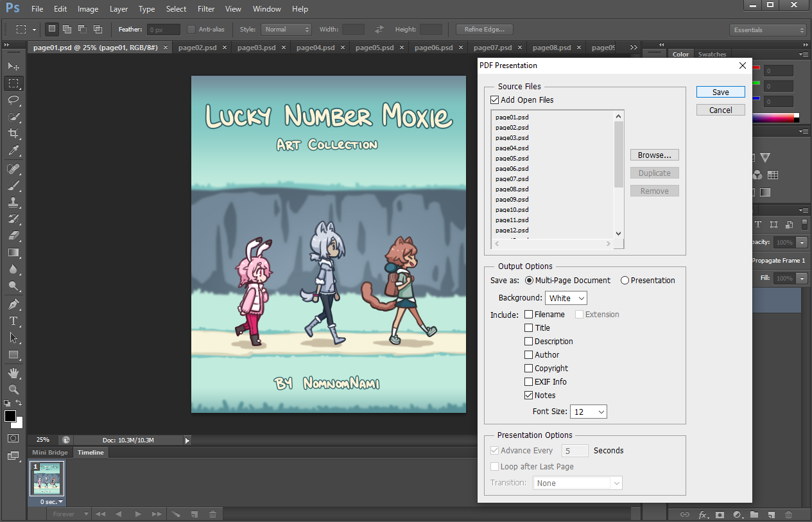Select Presentation radio button
The height and width of the screenshot is (522, 812).
tap(625, 280)
